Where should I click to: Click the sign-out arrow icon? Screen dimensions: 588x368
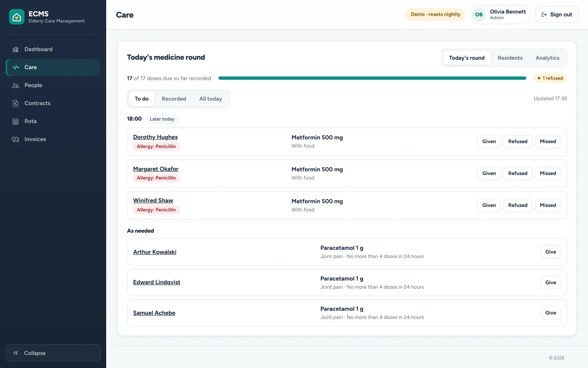[x=544, y=15]
